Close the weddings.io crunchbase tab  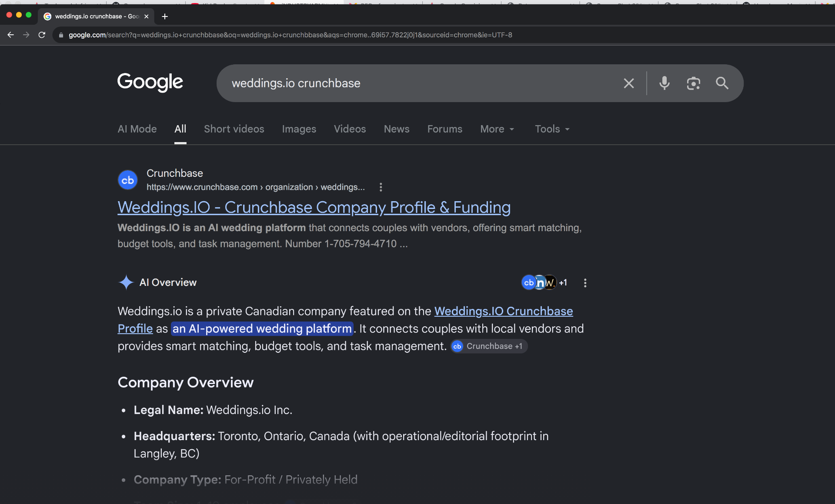tap(147, 17)
